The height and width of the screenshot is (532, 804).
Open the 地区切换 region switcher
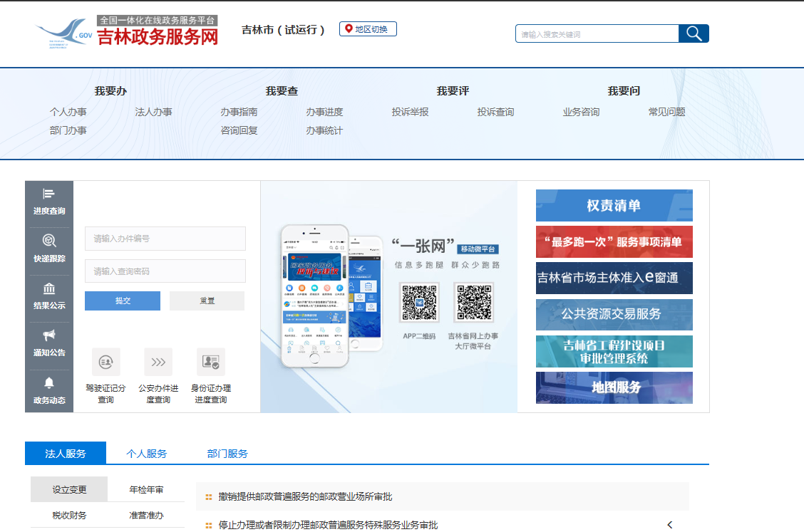pyautogui.click(x=368, y=28)
